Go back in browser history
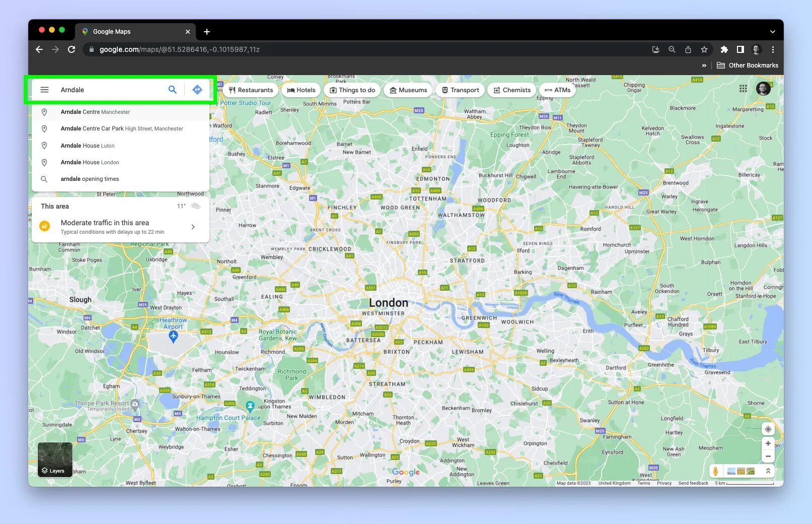The width and height of the screenshot is (812, 524). point(39,49)
